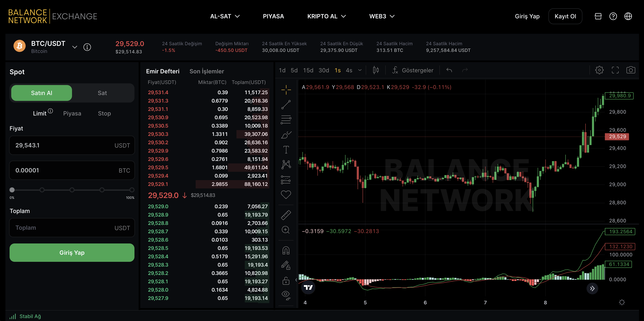
Task: Switch to Son İşlemler tab
Action: point(206,71)
